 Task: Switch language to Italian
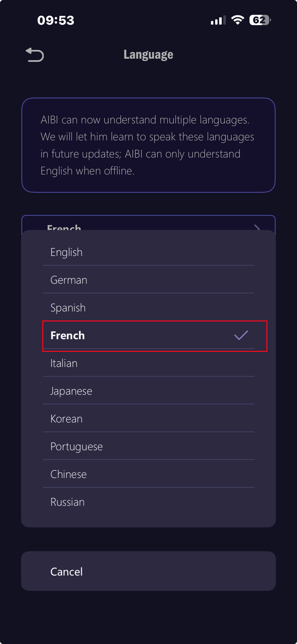point(148,363)
